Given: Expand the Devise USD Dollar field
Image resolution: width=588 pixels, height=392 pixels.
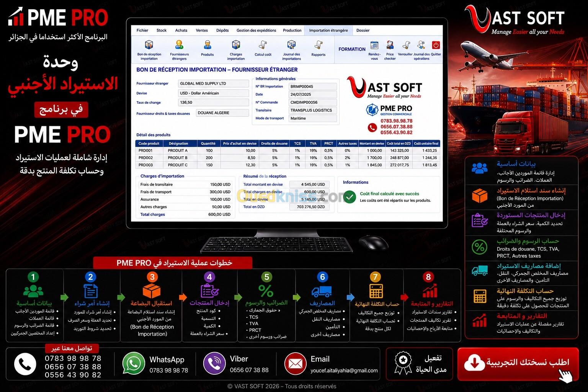Looking at the screenshot, I should 214,93.
